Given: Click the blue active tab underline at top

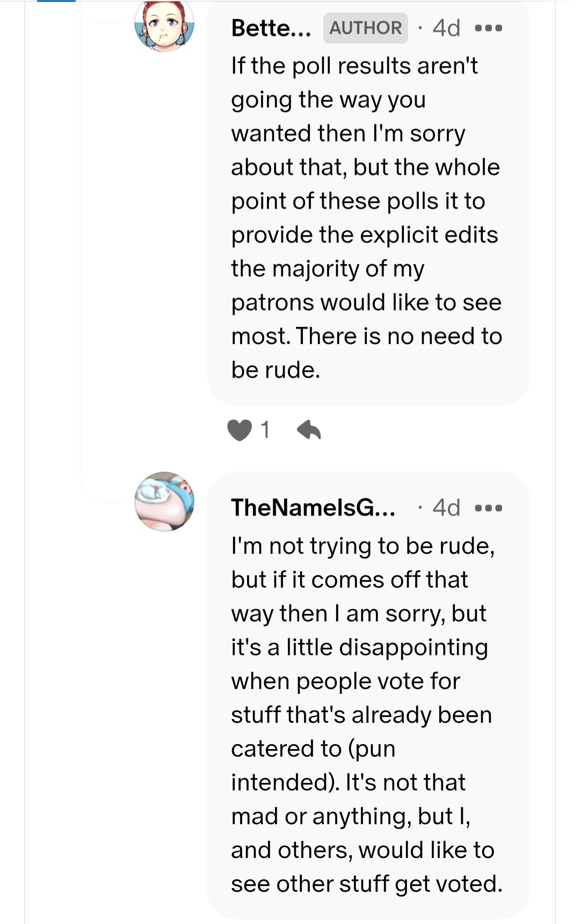Looking at the screenshot, I should [x=56, y=2].
